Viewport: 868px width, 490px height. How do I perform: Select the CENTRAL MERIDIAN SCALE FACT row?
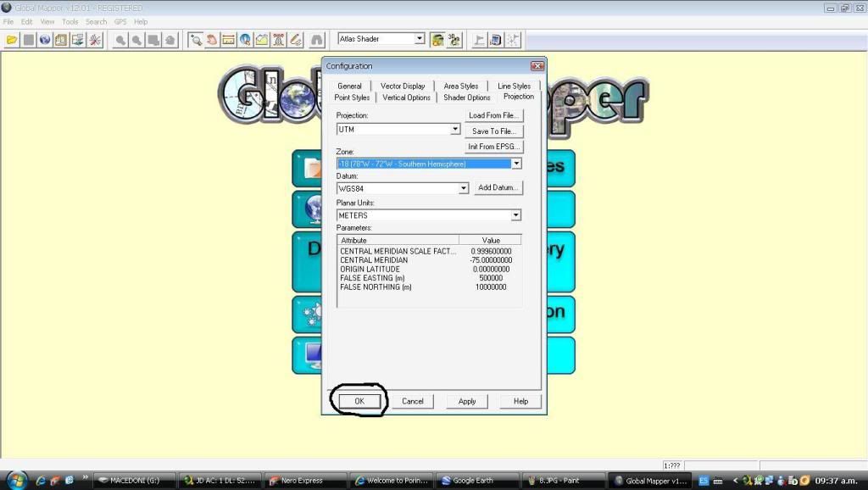point(428,251)
